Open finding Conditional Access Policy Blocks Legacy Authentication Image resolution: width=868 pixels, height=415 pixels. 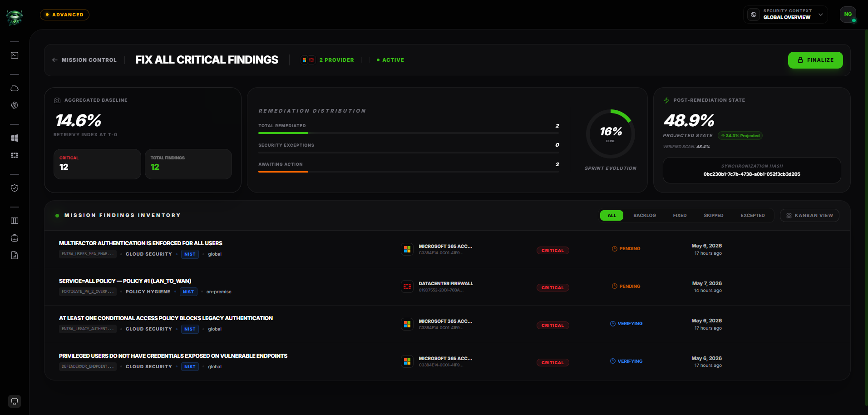tap(166, 318)
